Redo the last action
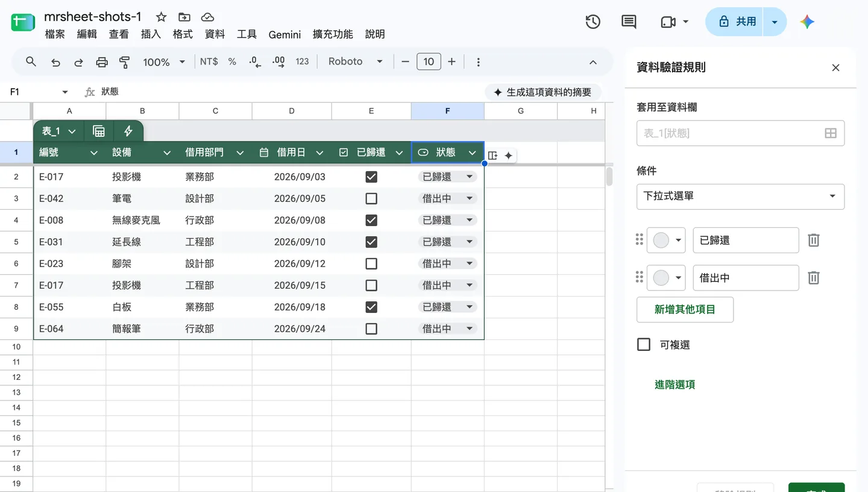Image resolution: width=868 pixels, height=492 pixels. coord(78,61)
